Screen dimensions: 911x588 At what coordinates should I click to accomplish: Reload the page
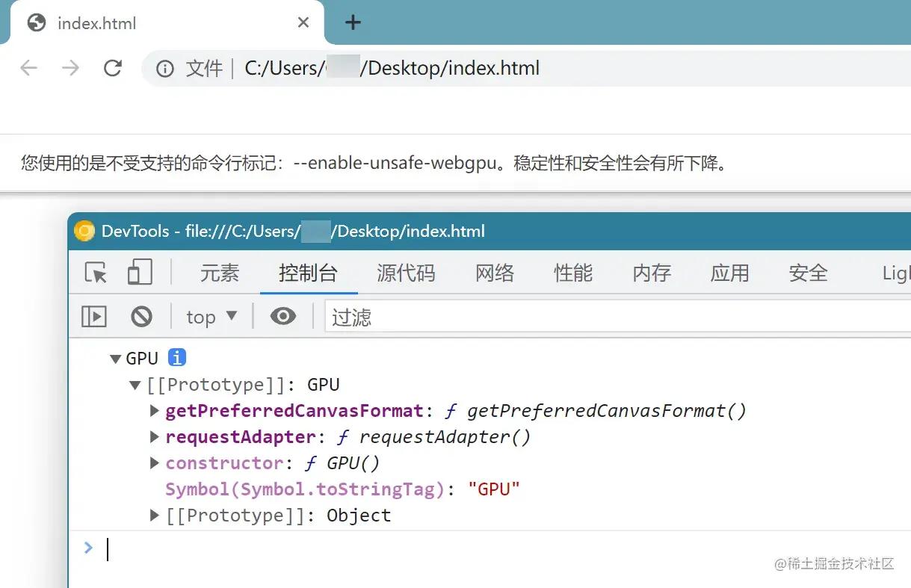point(113,68)
